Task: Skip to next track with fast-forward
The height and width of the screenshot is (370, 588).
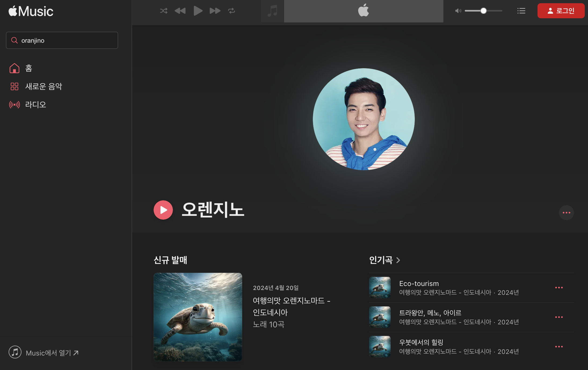Action: click(x=215, y=11)
